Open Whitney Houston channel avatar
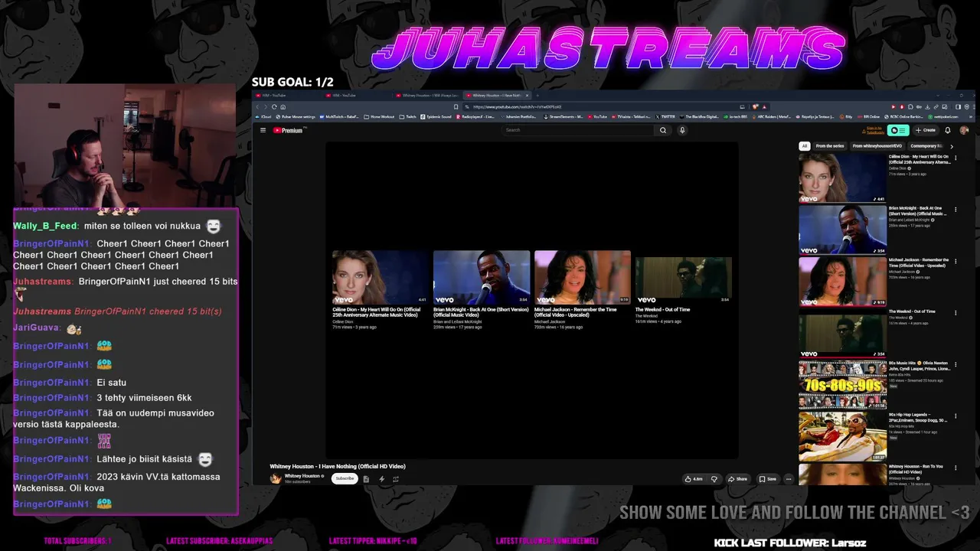Image resolution: width=980 pixels, height=551 pixels. pos(276,478)
